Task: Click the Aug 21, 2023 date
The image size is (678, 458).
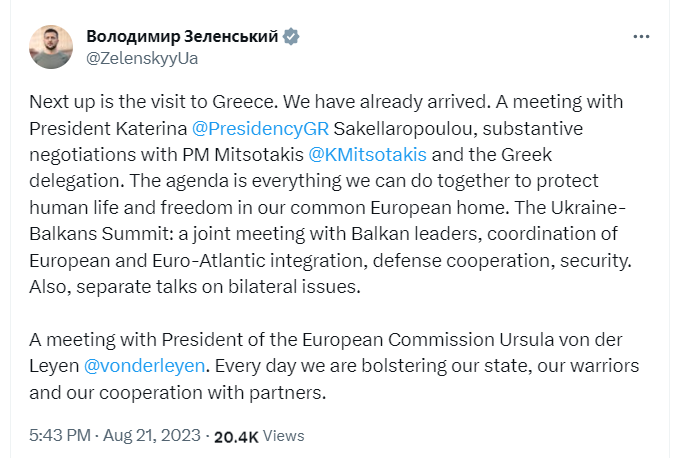Action: [x=152, y=436]
